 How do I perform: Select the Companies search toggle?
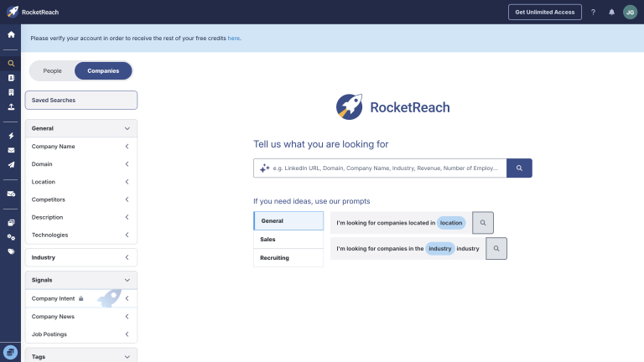[103, 71]
